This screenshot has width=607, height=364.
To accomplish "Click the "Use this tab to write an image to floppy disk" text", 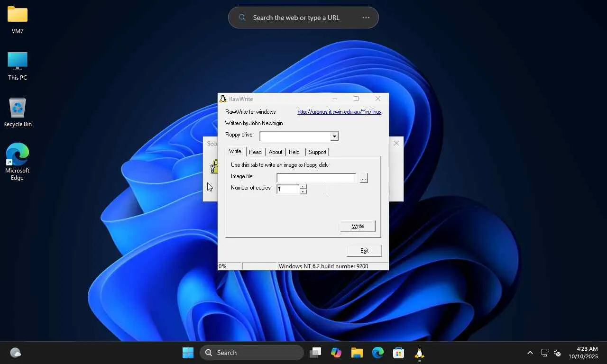I will coord(279,165).
